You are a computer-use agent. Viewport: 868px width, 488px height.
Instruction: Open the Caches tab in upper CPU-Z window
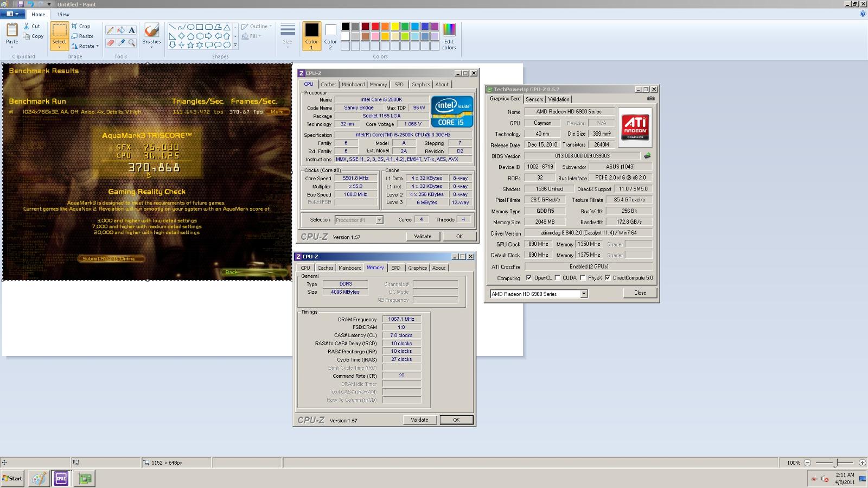click(x=328, y=84)
